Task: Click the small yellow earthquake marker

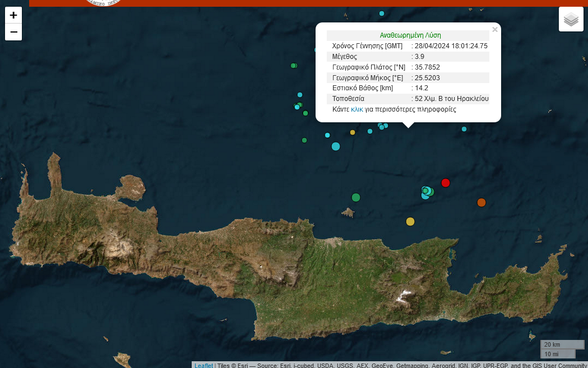Action: (353, 132)
